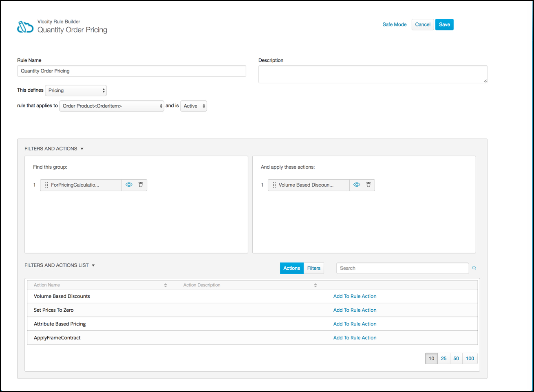
Task: Show 10 rows per page
Action: coord(431,359)
